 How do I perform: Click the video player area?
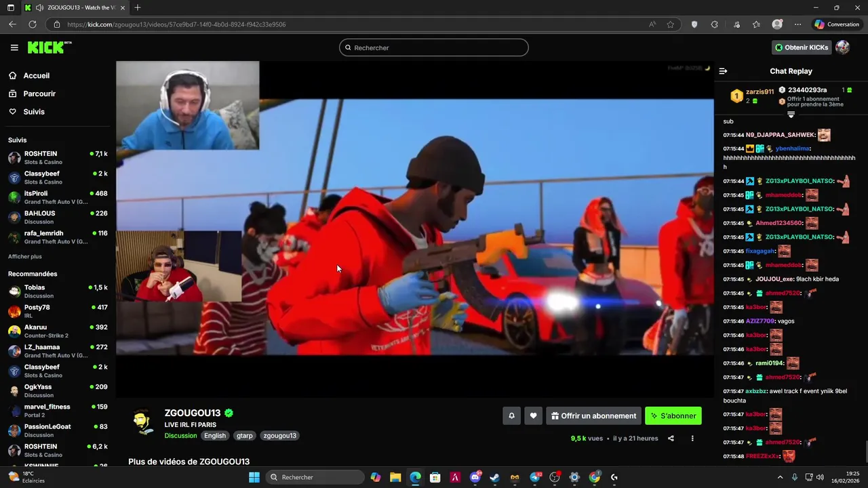tap(415, 229)
